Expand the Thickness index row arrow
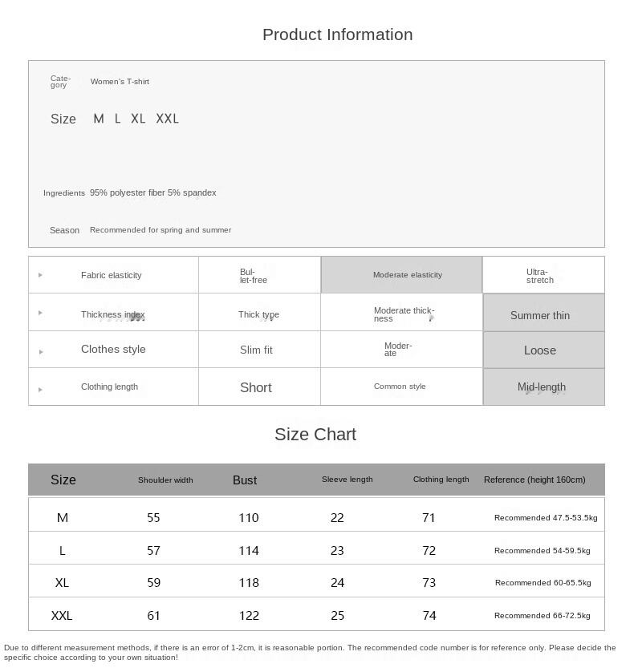Image resolution: width=634 pixels, height=672 pixels. [x=40, y=313]
